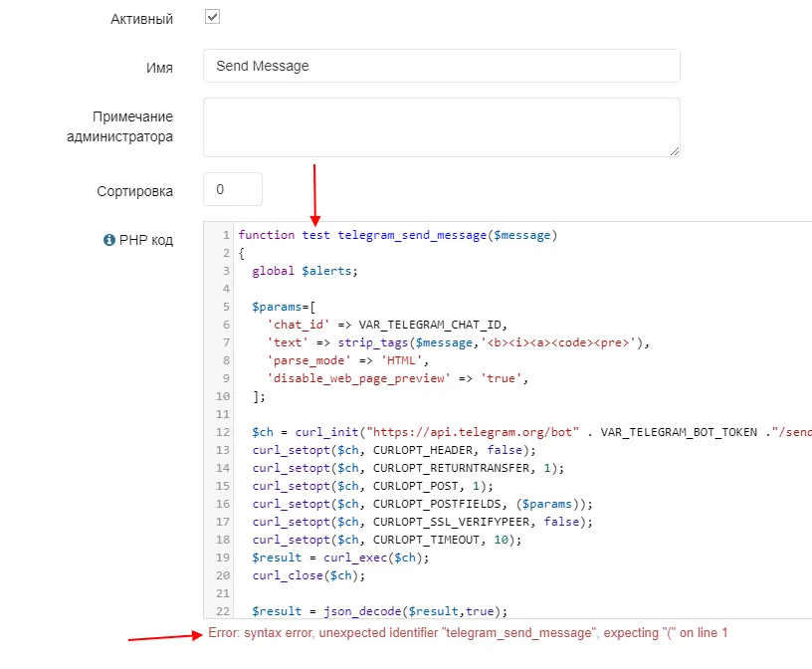Viewport: 812px width, 669px height.
Task: Uncheck the Активный checkbox
Action: pyautogui.click(x=212, y=17)
